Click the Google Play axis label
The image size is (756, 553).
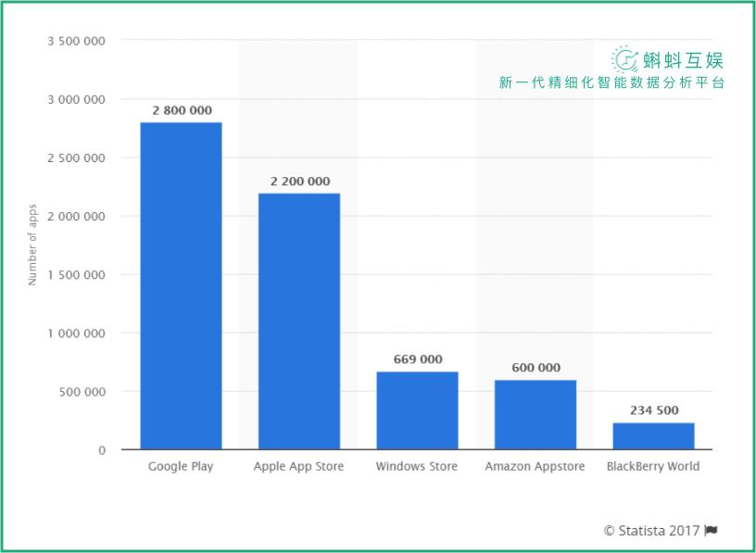(181, 467)
